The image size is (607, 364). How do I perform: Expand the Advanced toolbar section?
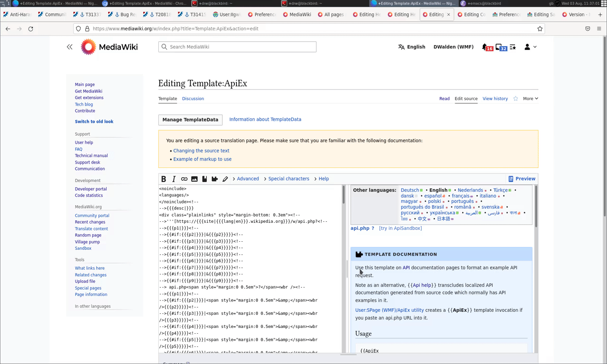point(246,179)
